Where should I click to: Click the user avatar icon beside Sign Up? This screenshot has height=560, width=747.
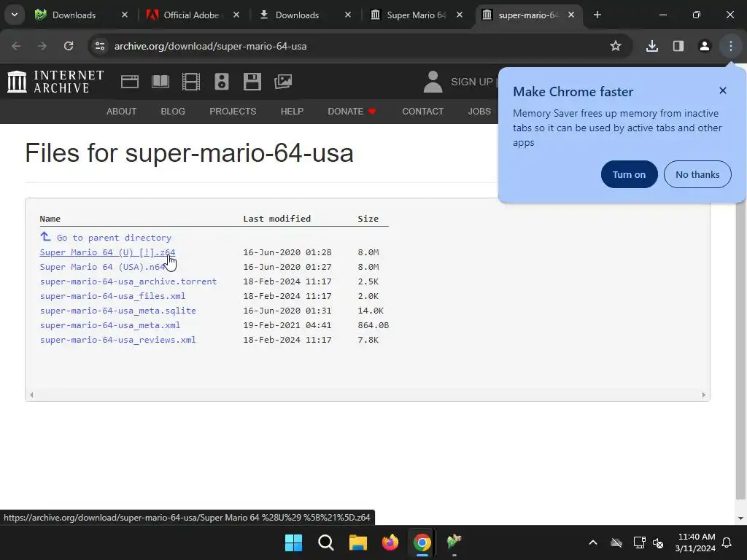click(433, 82)
